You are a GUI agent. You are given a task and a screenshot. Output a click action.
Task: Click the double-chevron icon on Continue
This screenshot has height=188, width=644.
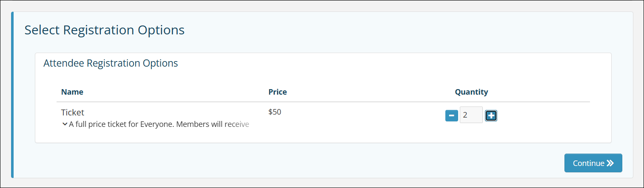tap(610, 163)
